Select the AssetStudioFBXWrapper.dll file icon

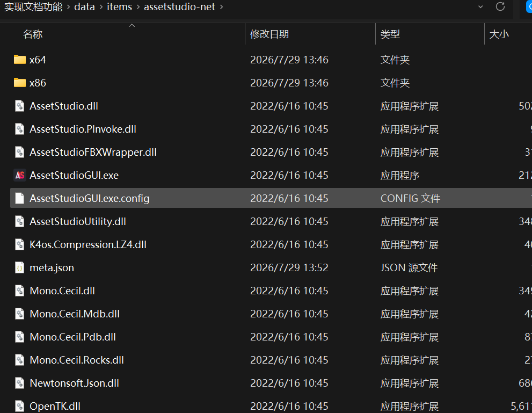[20, 152]
